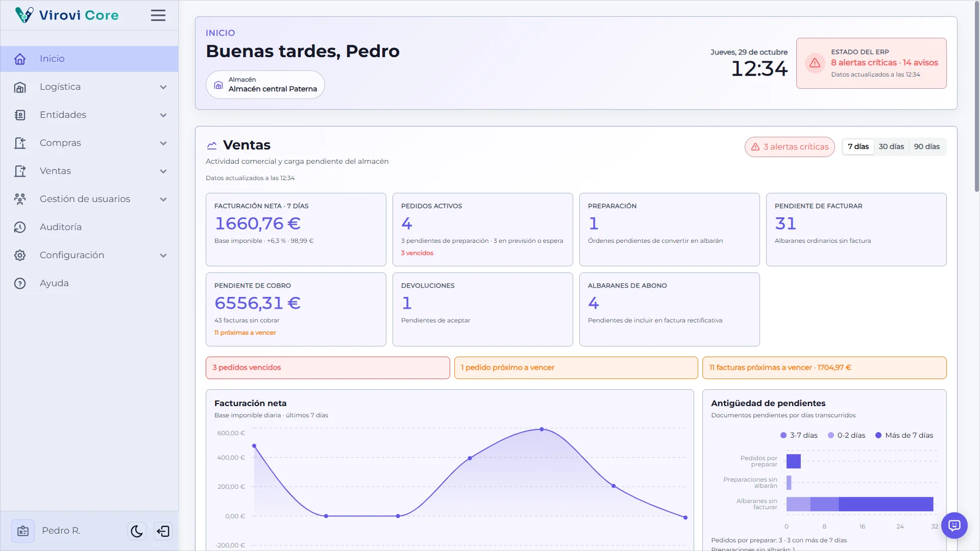Screen dimensions: 980x551
Task: Click the Configuración gear icon
Action: 20,256
